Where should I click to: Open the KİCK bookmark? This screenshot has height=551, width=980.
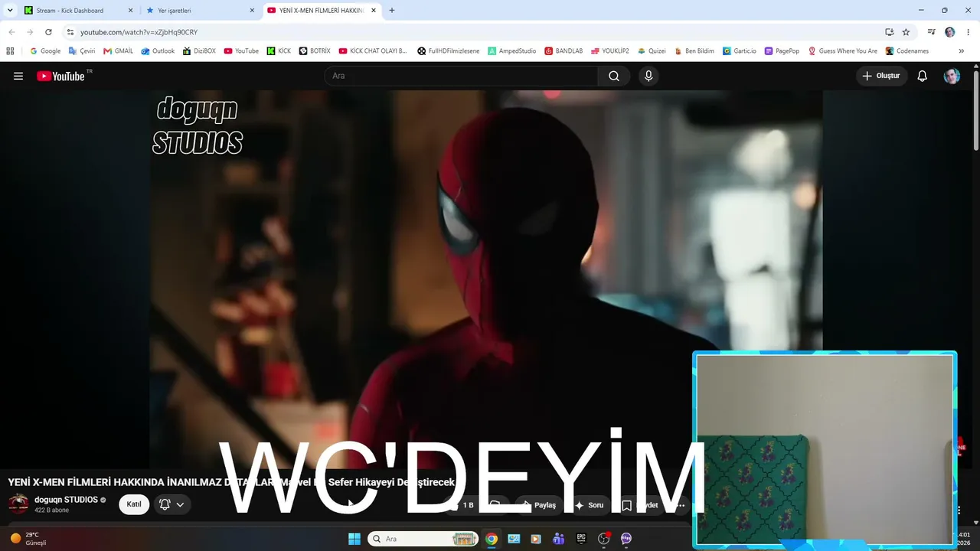(279, 51)
